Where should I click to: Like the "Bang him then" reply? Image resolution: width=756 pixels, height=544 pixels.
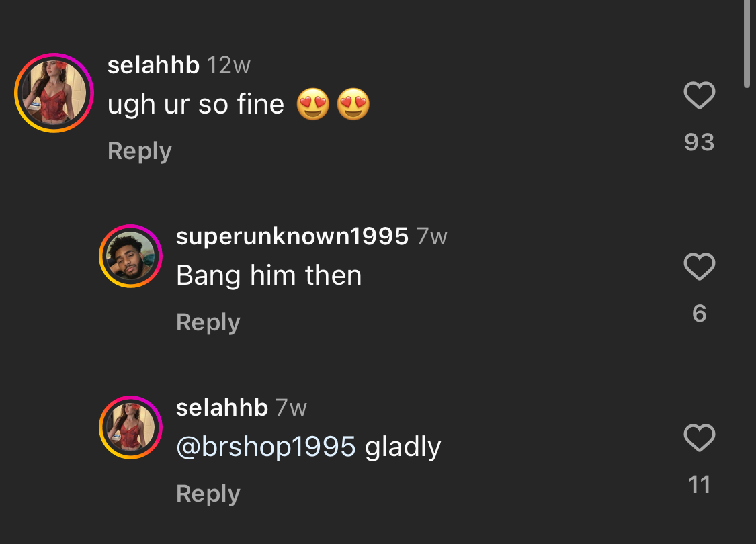699,267
